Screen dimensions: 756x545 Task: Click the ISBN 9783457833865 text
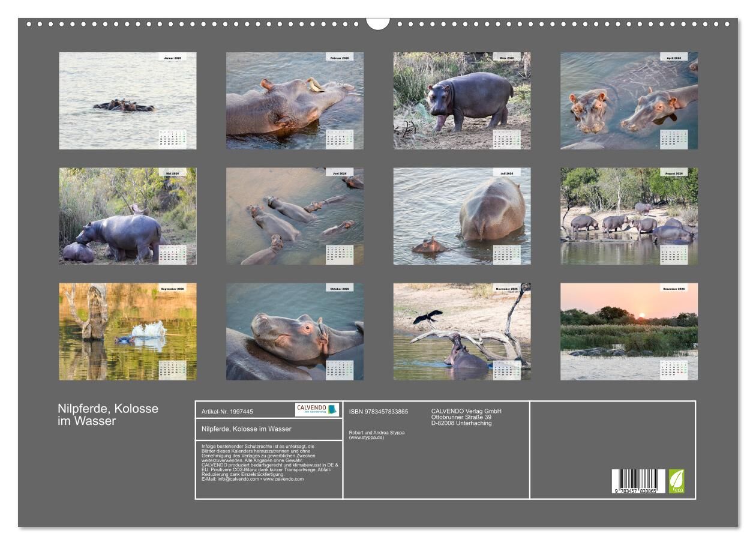pos(378,412)
